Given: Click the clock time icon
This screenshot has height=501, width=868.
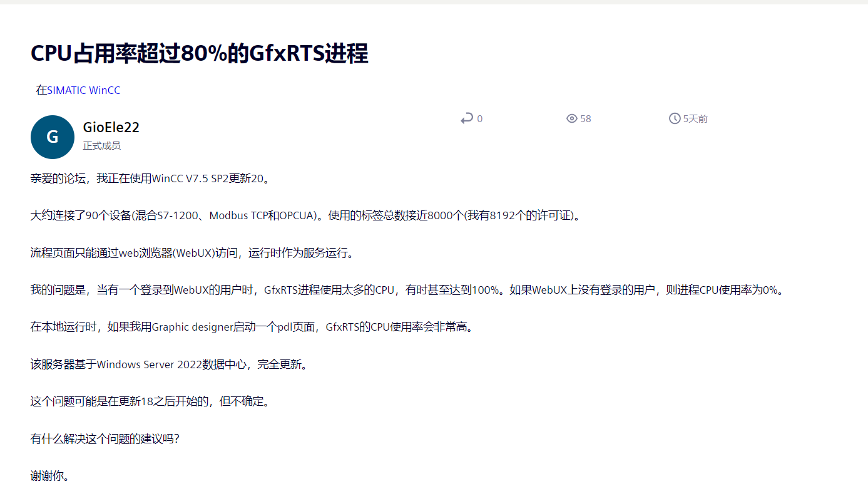Looking at the screenshot, I should click(x=674, y=118).
